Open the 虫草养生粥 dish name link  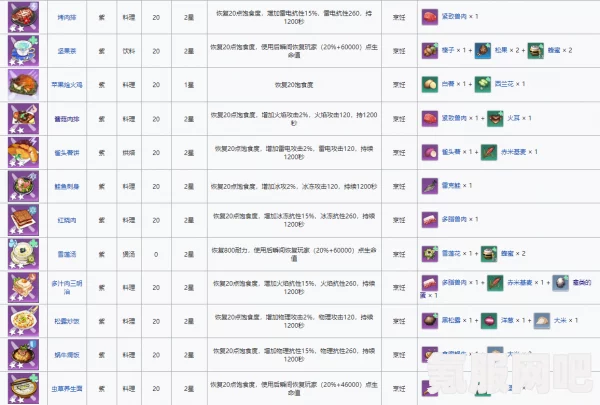point(67,389)
